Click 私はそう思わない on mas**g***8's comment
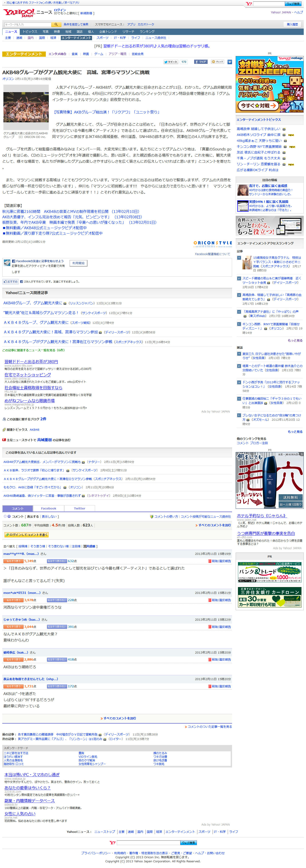 57,561
